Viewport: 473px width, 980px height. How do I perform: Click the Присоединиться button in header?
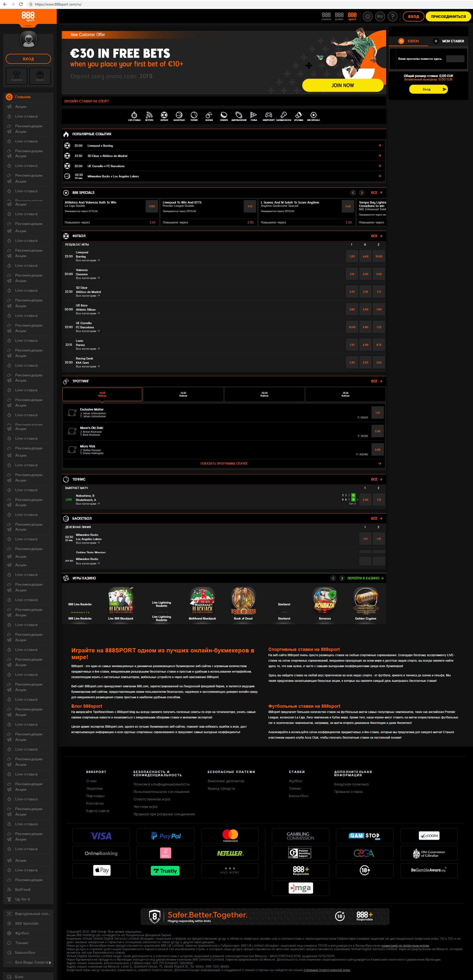(x=448, y=16)
